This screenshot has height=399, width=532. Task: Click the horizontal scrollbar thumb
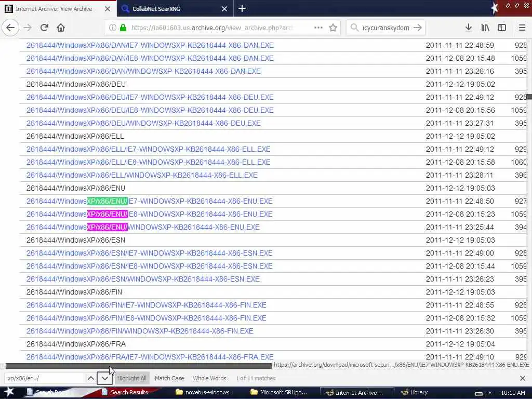coord(138,366)
